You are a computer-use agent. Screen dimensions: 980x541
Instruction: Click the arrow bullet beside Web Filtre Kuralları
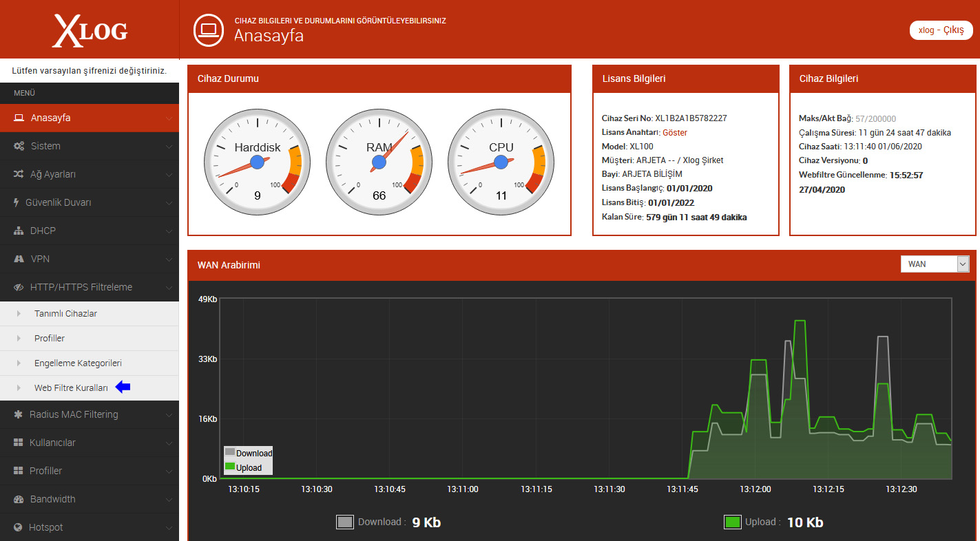click(x=19, y=388)
